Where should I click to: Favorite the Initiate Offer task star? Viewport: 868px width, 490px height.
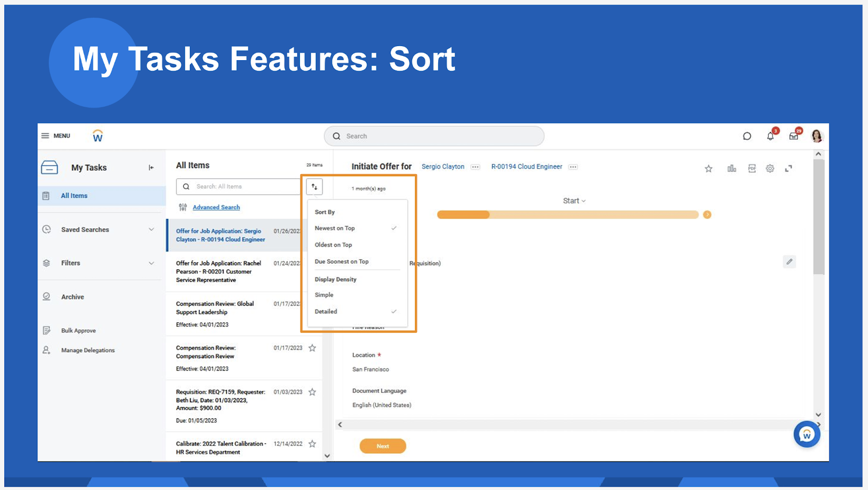[709, 169]
